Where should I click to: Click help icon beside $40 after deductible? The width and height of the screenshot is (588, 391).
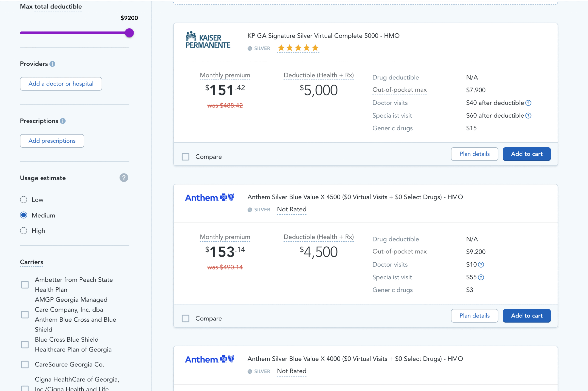528,103
